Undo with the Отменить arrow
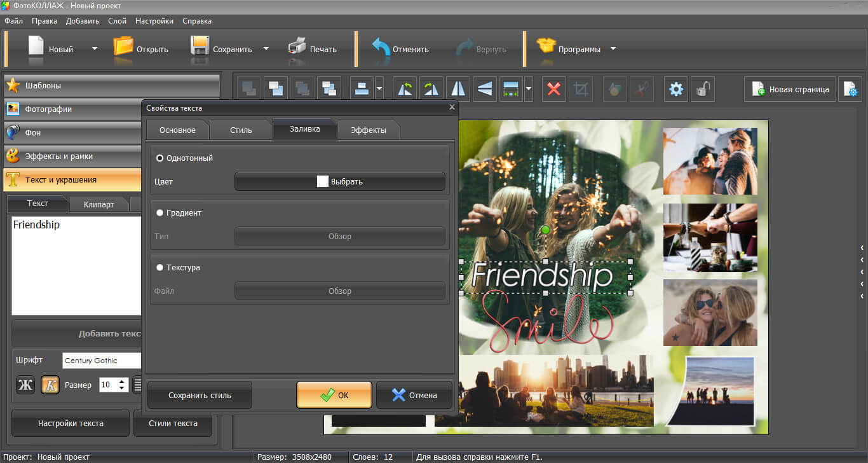Screen dimensions: 868x463 [400, 48]
